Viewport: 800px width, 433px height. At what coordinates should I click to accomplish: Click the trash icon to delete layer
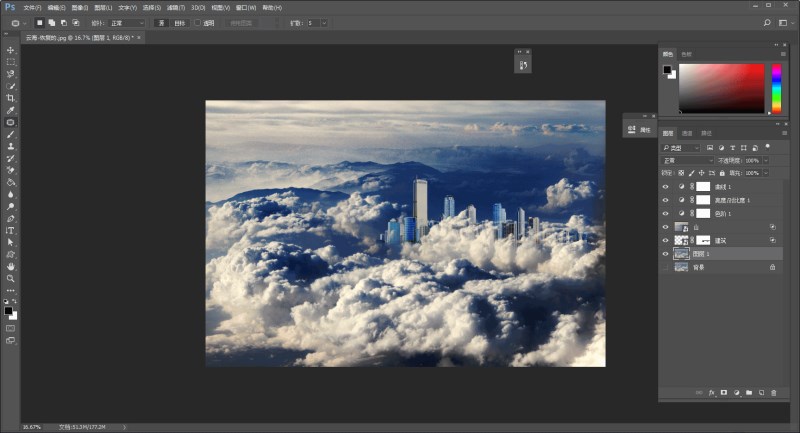pyautogui.click(x=773, y=392)
